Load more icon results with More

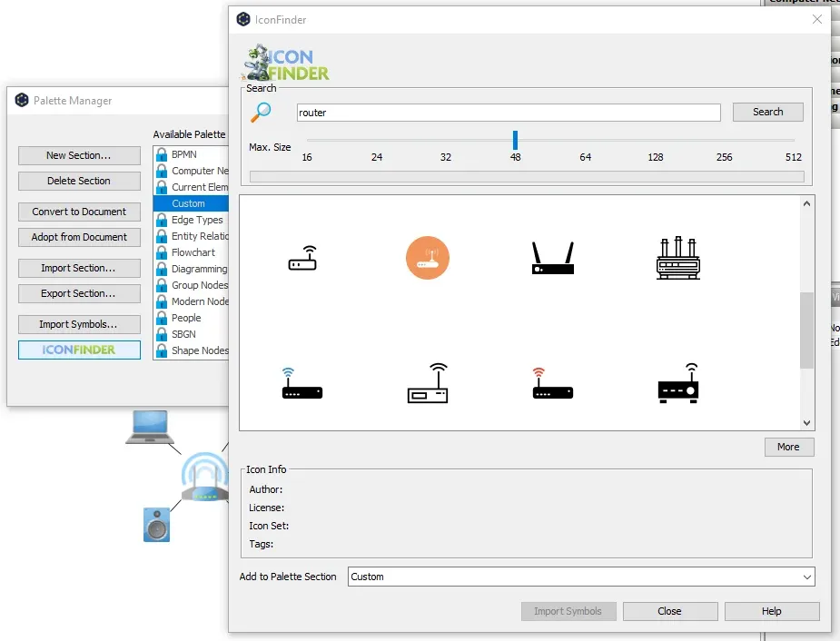click(788, 447)
